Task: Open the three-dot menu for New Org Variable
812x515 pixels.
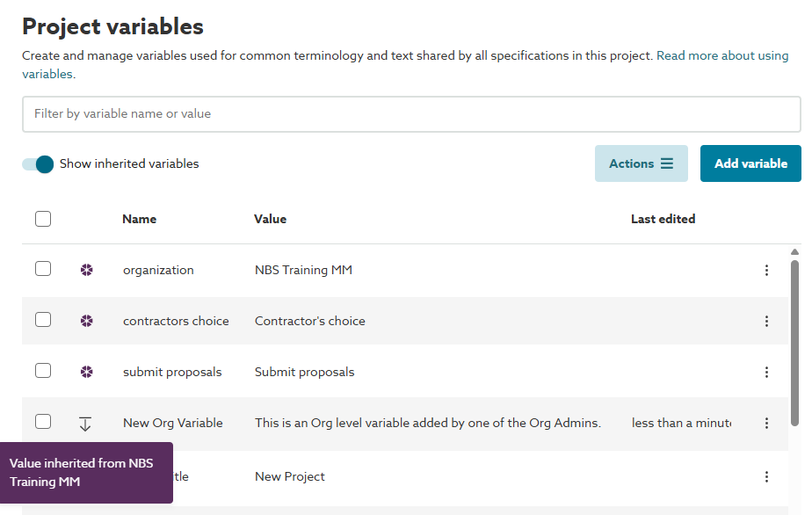Action: click(766, 424)
